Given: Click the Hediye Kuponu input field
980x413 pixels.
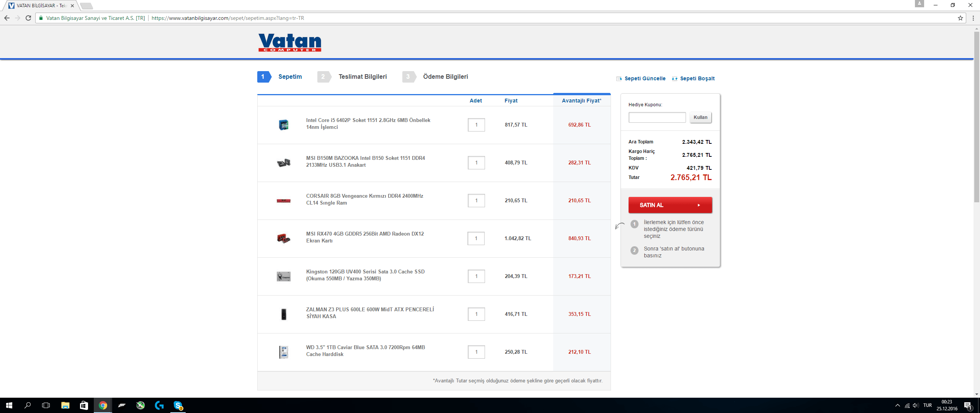Looking at the screenshot, I should (x=657, y=117).
